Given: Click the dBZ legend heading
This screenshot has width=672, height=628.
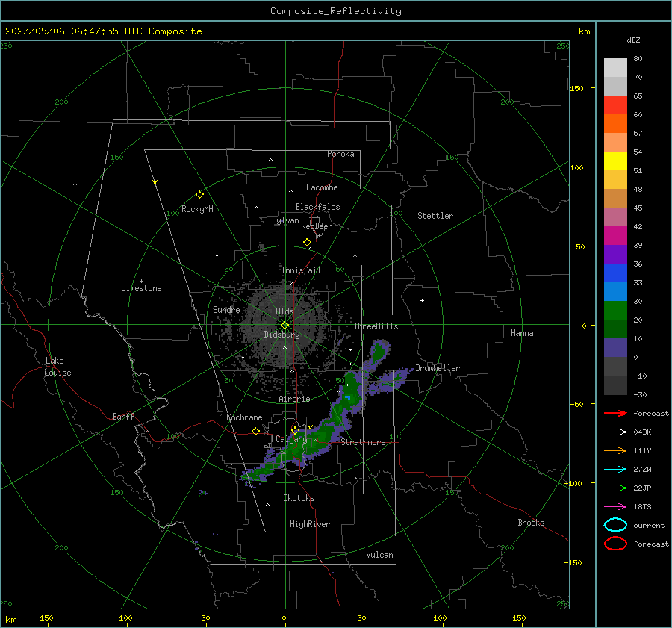Looking at the screenshot, I should point(633,40).
